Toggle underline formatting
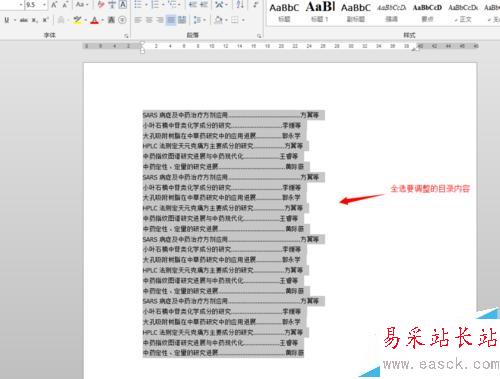This screenshot has width=500, height=379. 7,20
